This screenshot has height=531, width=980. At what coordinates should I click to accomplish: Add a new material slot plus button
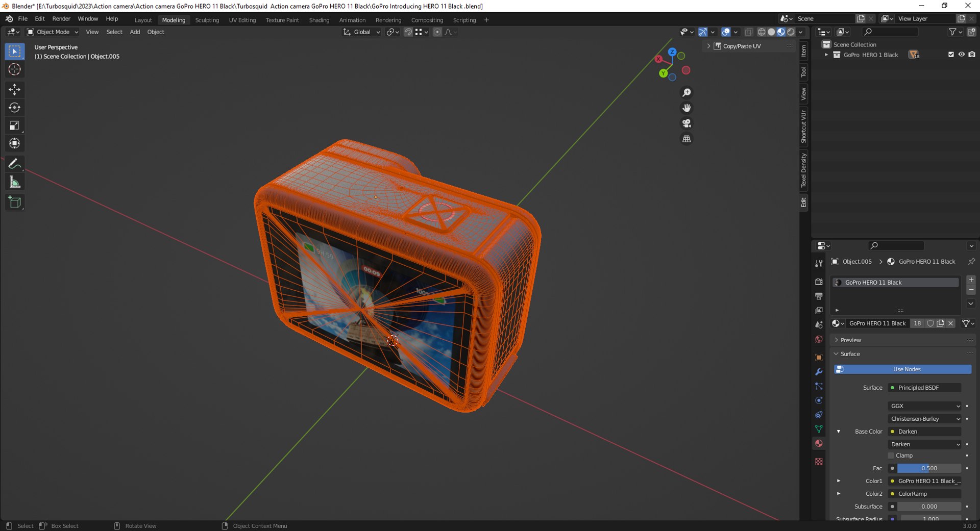(x=971, y=280)
